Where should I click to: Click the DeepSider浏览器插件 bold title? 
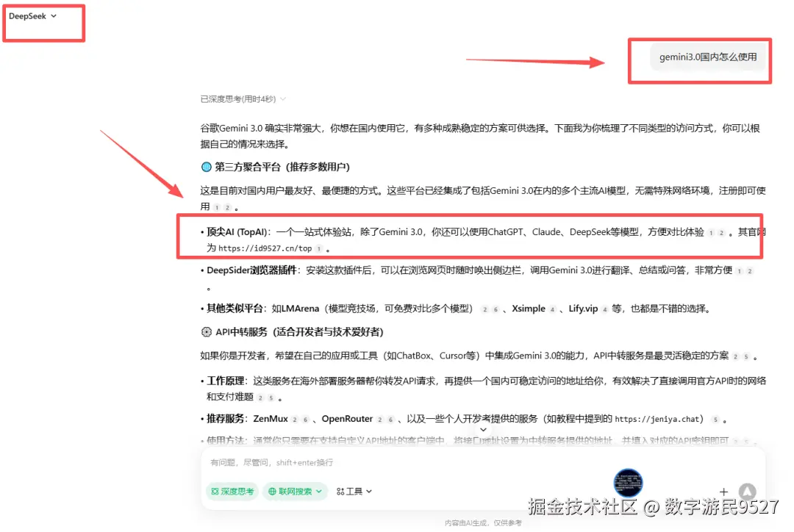pyautogui.click(x=251, y=270)
